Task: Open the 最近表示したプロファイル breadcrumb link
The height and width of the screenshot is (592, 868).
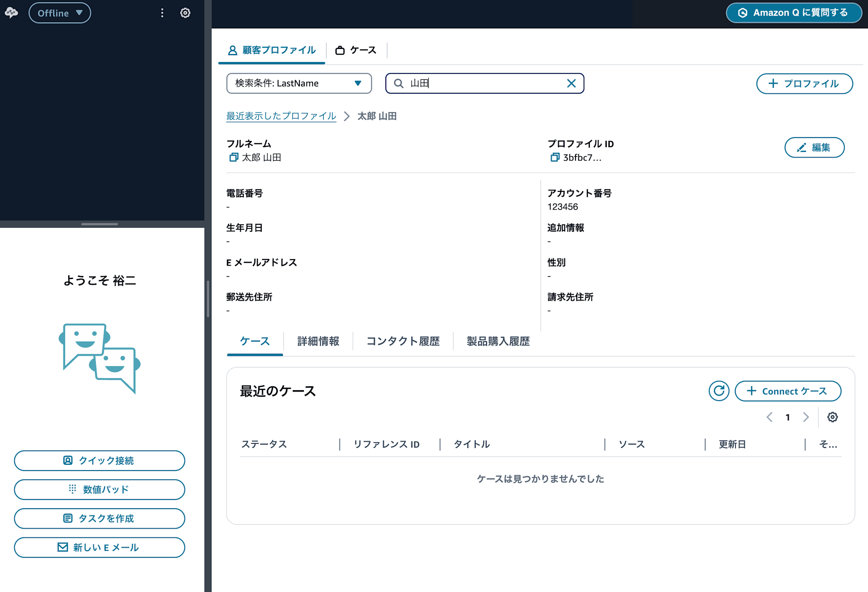Action: pyautogui.click(x=281, y=116)
